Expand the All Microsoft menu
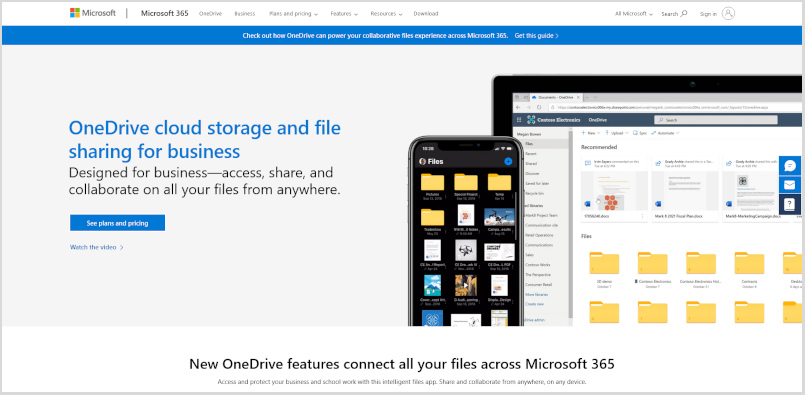Screen dimensions: 805x395 pyautogui.click(x=634, y=14)
